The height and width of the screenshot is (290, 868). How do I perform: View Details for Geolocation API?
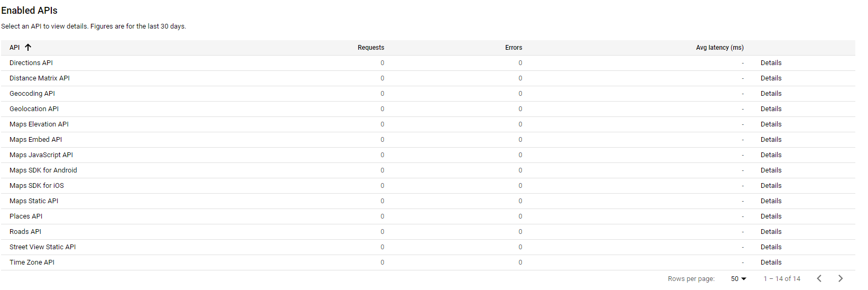coord(771,109)
